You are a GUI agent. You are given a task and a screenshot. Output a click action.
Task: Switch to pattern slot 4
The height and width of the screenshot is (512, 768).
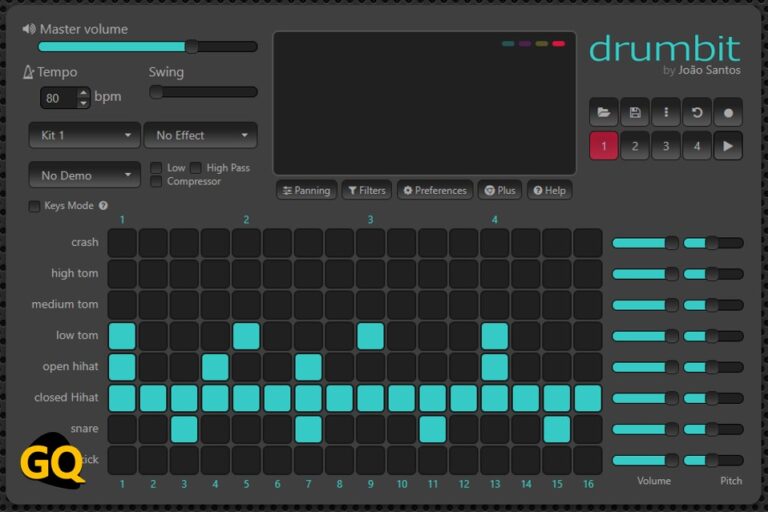[697, 146]
